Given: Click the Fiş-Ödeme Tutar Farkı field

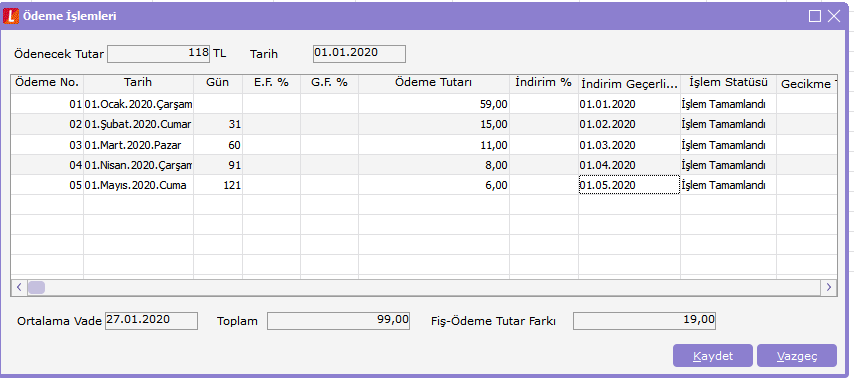Looking at the screenshot, I should coord(644,321).
